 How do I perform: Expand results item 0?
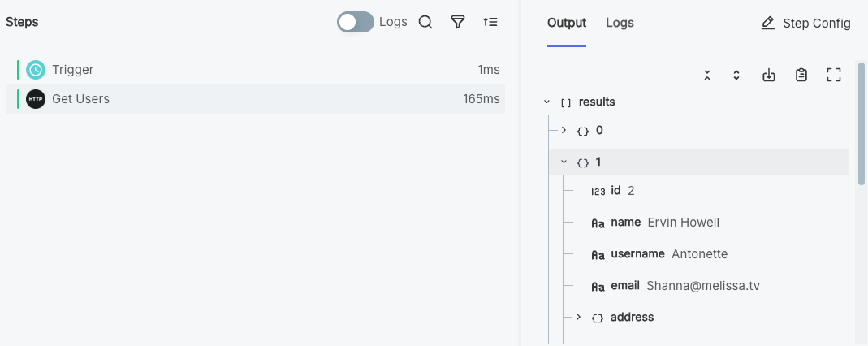coord(564,130)
